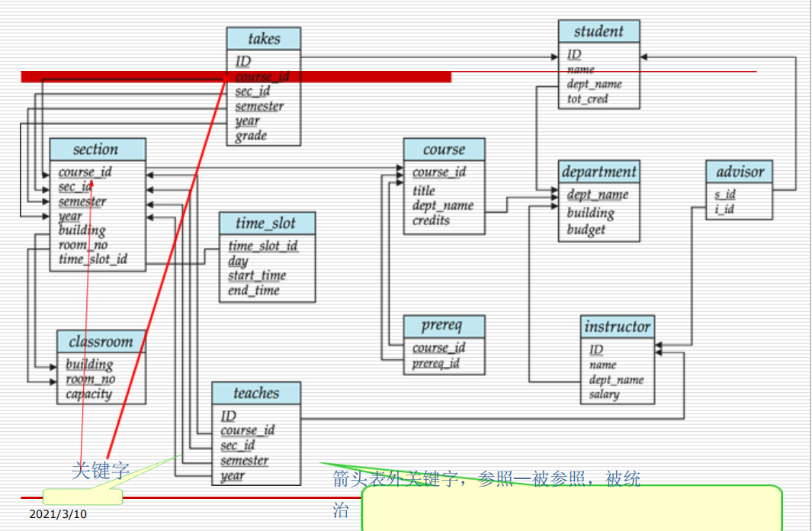Click the '关键字' annotation label
812x531 pixels.
(101, 471)
